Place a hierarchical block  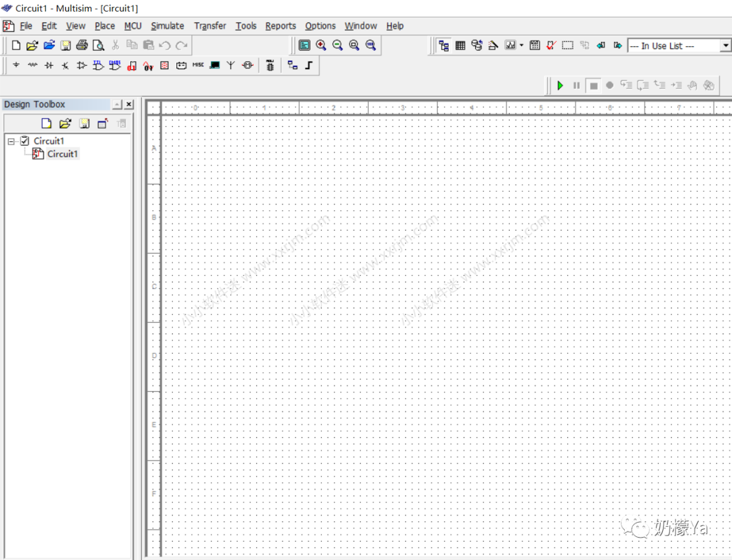pyautogui.click(x=293, y=65)
